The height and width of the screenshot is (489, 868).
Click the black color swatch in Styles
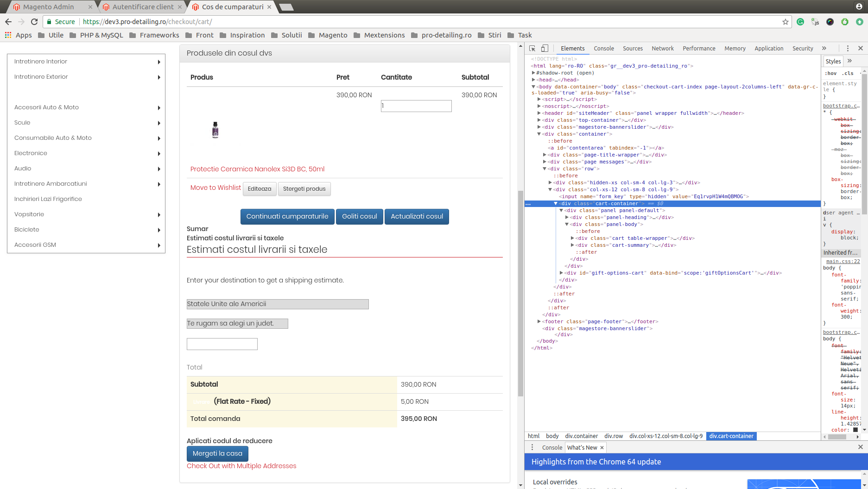[x=855, y=430]
